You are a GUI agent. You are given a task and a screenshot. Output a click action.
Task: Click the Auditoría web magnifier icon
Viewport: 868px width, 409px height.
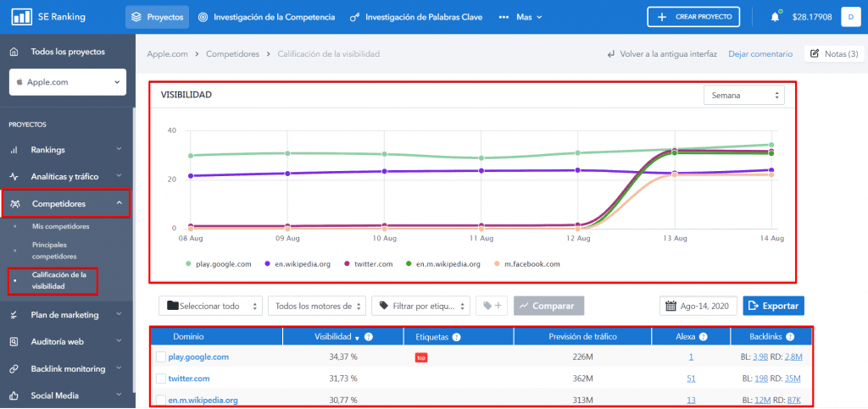(x=14, y=342)
